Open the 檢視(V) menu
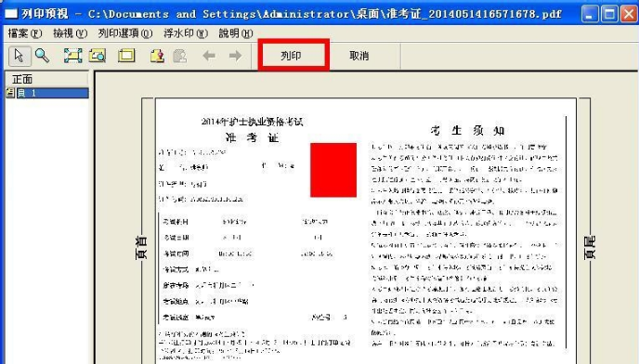This screenshot has width=639, height=364. (70, 33)
